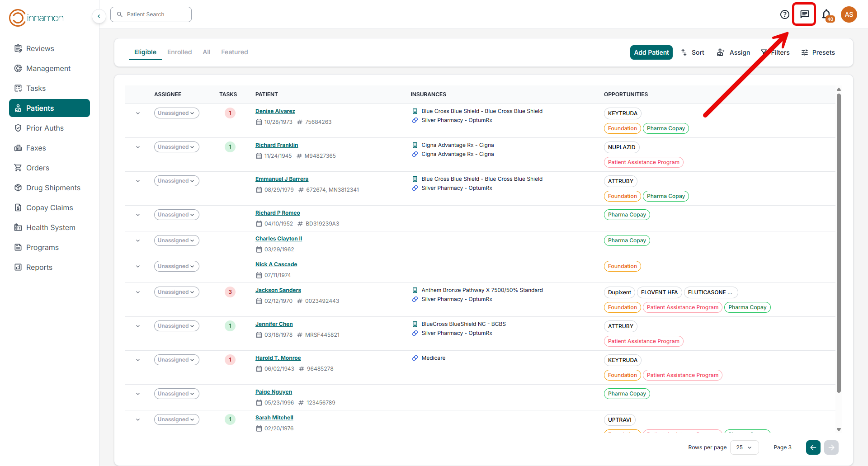The width and height of the screenshot is (868, 466).
Task: Open Copay Claims in sidebar
Action: click(x=49, y=207)
